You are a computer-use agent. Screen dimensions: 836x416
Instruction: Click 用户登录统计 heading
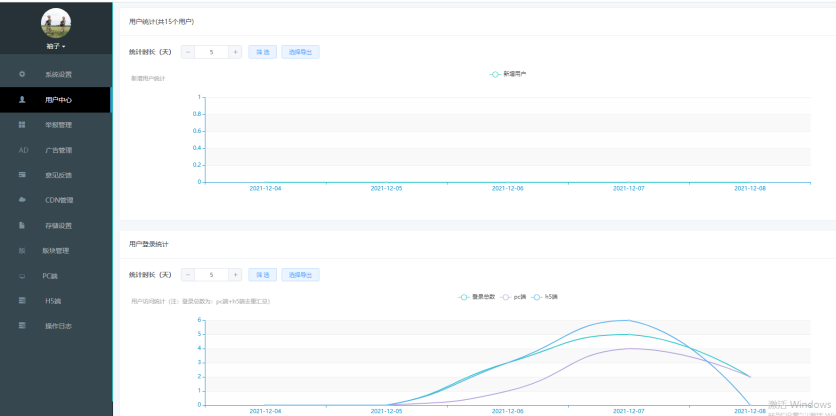tap(149, 244)
